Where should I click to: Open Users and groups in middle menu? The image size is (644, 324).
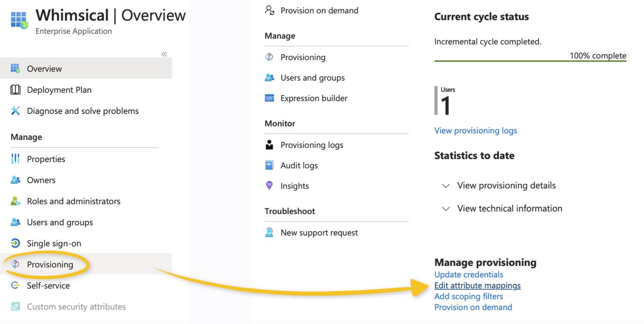point(312,78)
